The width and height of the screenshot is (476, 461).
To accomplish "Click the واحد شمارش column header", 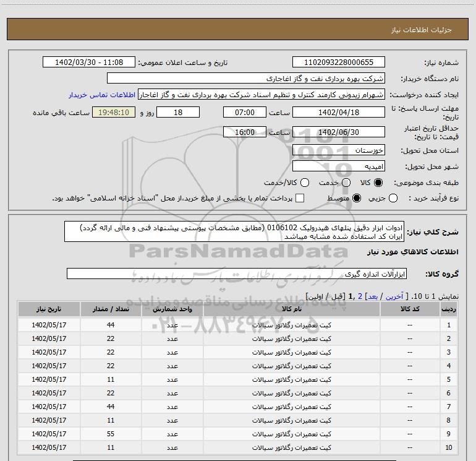I will point(172,309).
